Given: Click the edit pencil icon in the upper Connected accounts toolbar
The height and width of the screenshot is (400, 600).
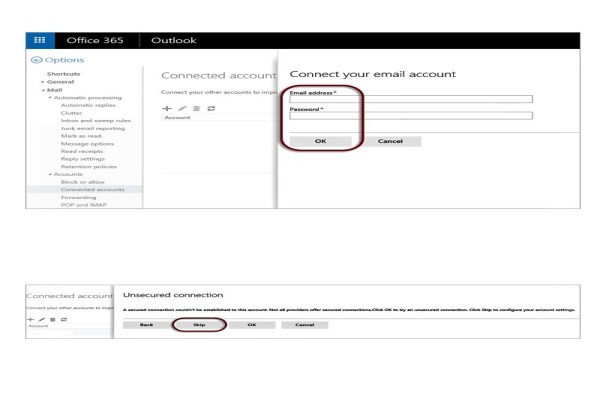Looking at the screenshot, I should coord(182,108).
